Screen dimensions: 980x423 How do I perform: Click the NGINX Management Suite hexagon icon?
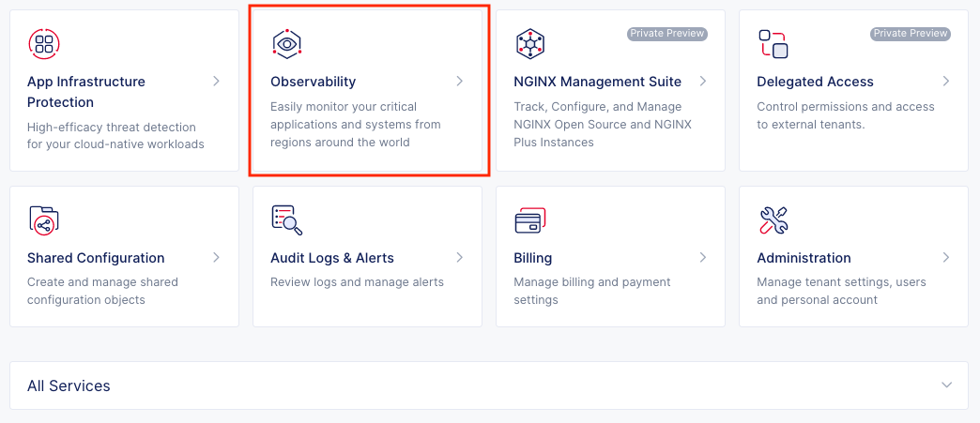pyautogui.click(x=530, y=44)
